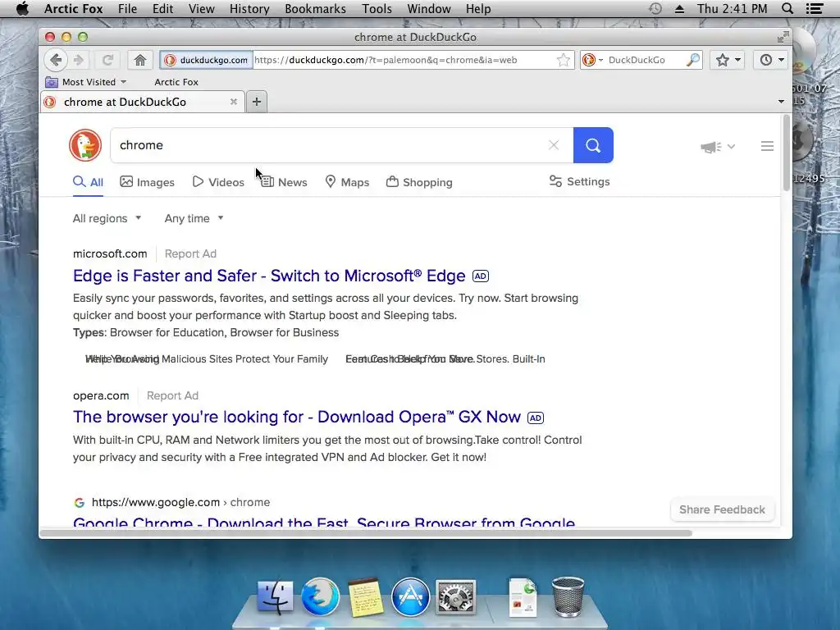Bookmark this page with the star in URL bar
The image size is (840, 630).
point(563,60)
